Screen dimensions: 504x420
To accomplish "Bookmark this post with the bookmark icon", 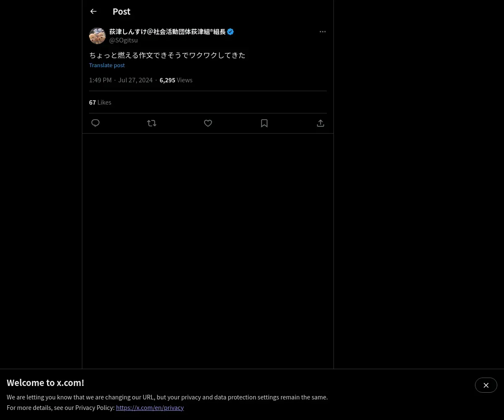I will 264,123.
